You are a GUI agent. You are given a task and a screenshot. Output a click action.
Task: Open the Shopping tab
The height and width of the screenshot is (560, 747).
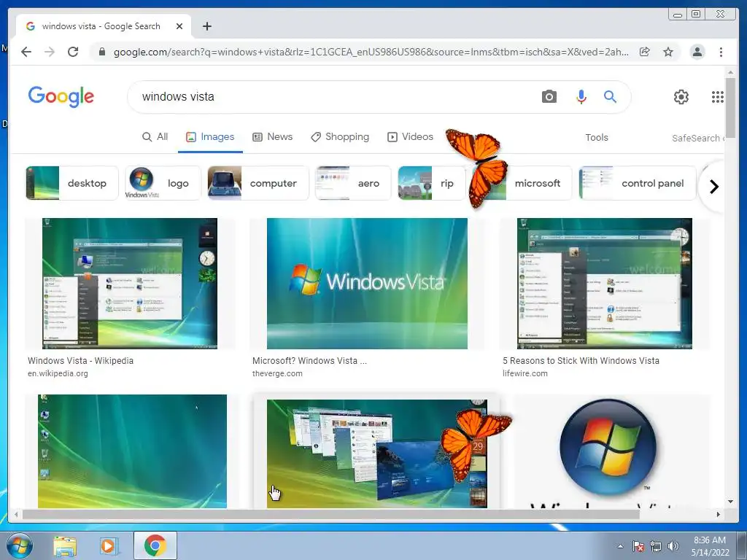340,137
